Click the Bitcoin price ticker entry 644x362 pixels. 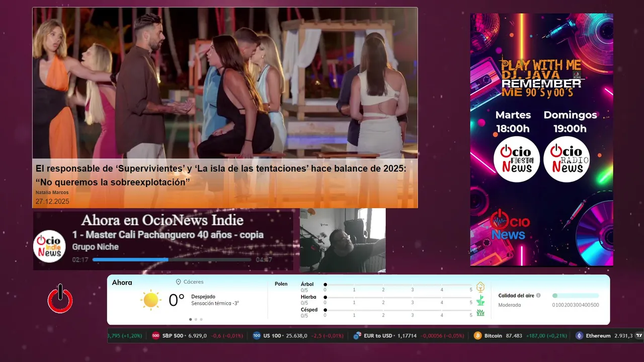(520, 336)
